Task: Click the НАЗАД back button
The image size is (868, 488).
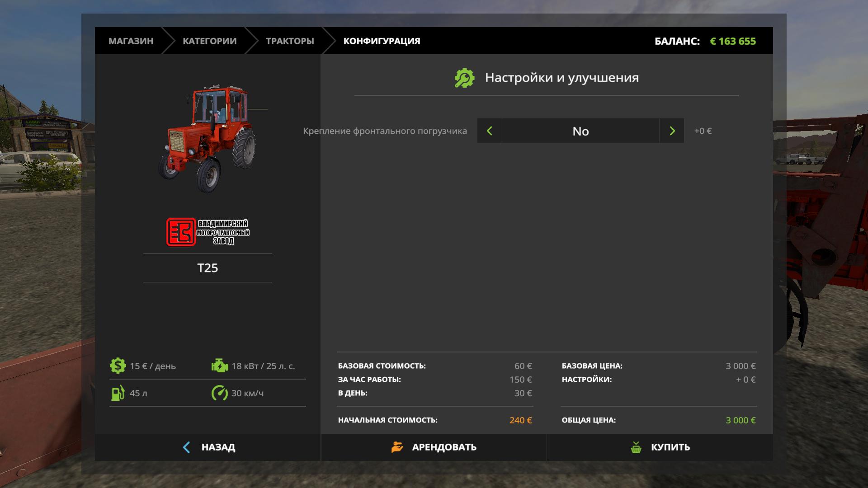Action: click(208, 447)
